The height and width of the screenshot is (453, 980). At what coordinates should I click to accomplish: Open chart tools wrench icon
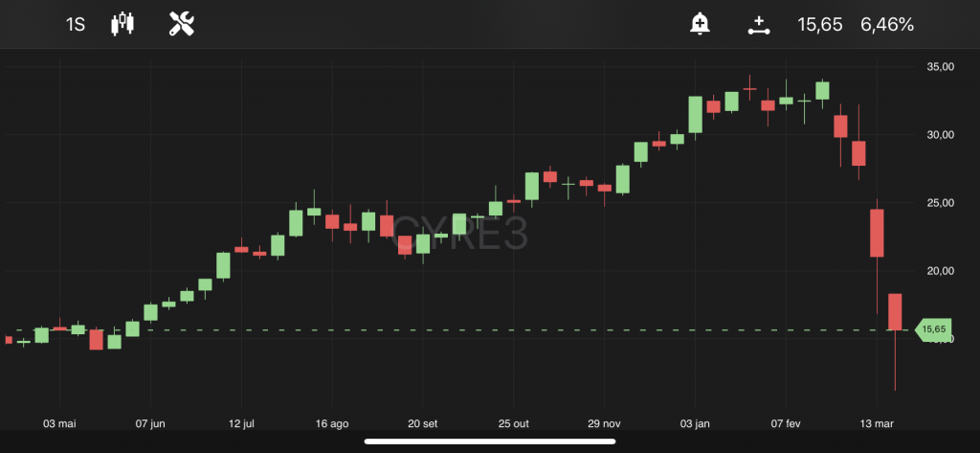[182, 25]
